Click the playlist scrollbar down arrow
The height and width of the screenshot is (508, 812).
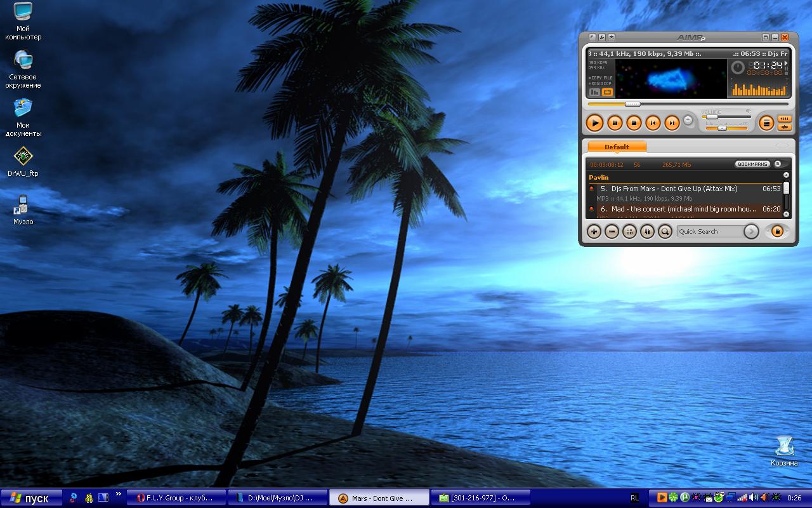tap(786, 214)
